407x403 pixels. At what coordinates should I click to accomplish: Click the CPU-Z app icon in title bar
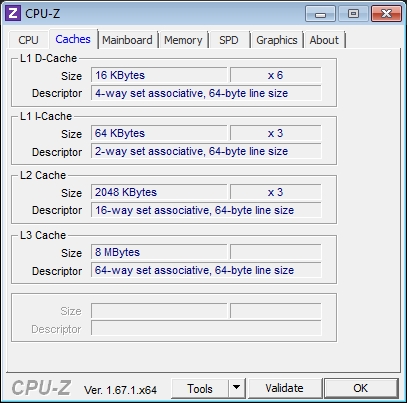(13, 13)
